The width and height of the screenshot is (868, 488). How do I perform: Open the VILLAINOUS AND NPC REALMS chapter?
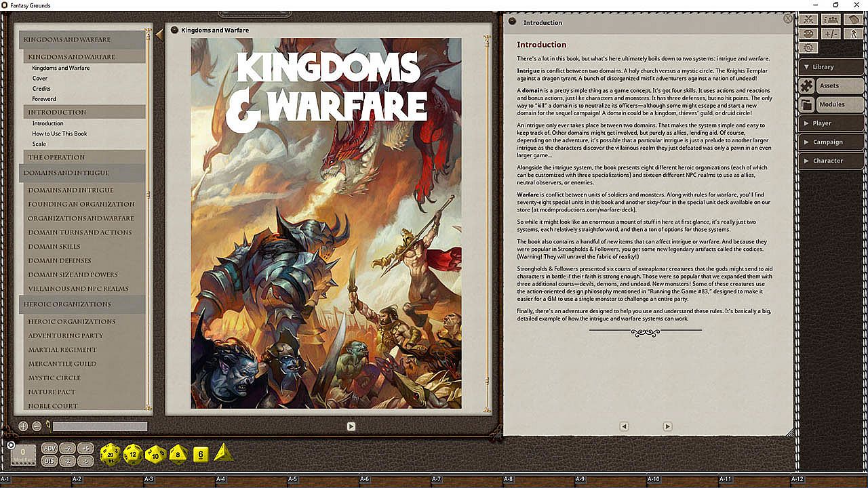coord(78,289)
